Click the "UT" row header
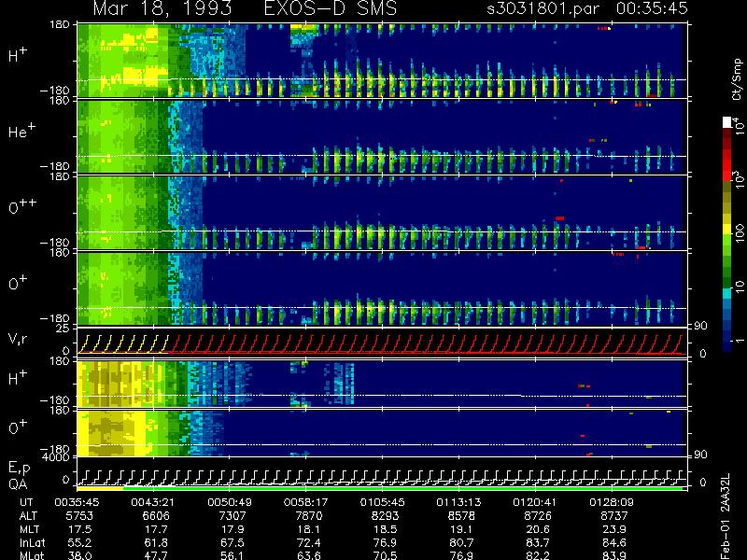The height and width of the screenshot is (560, 747). (x=27, y=502)
